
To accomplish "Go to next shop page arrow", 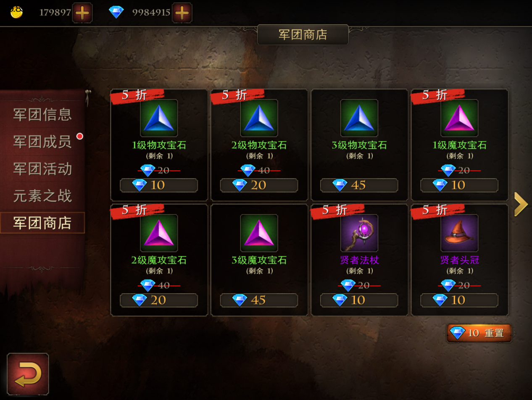I will click(x=521, y=204).
